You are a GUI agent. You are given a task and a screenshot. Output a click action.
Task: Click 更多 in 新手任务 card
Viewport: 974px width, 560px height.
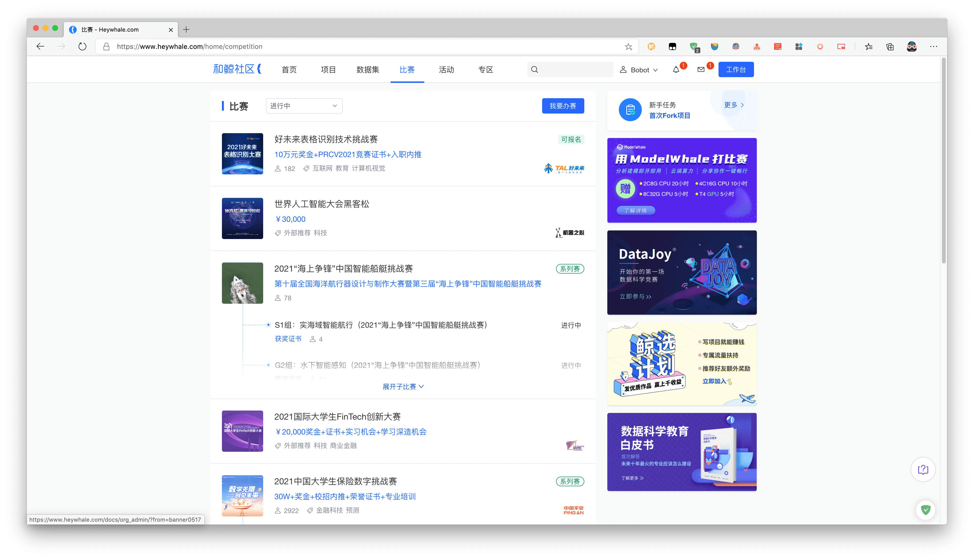(734, 105)
